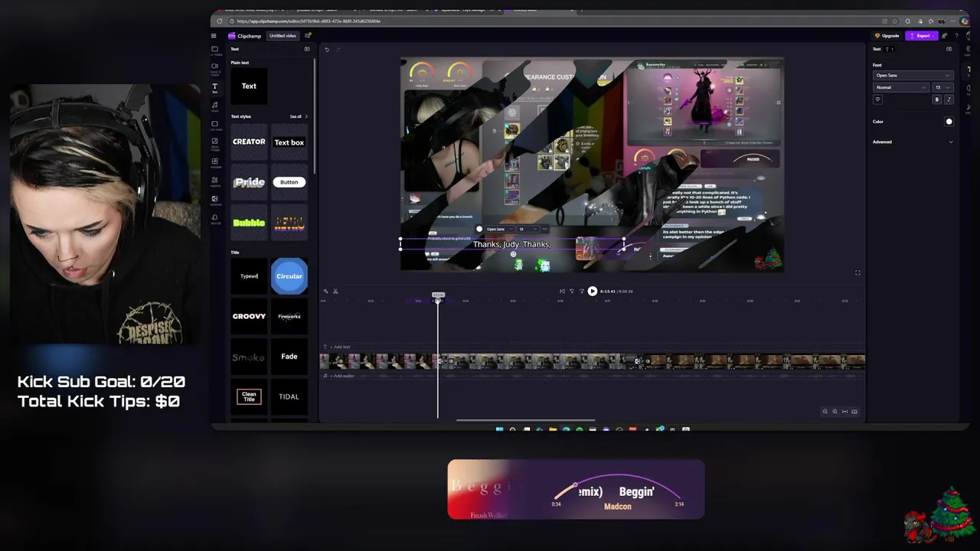This screenshot has height=551, width=980.
Task: Play the video preview
Action: pos(592,291)
